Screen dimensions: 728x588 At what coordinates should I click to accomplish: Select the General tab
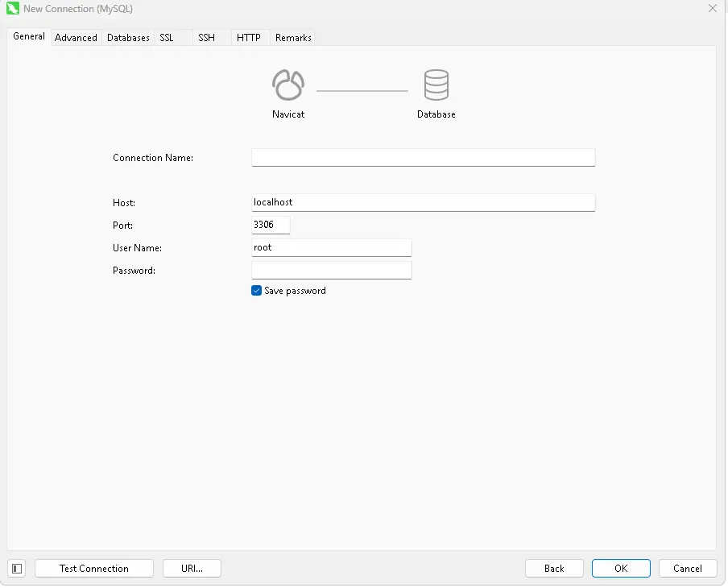click(29, 36)
